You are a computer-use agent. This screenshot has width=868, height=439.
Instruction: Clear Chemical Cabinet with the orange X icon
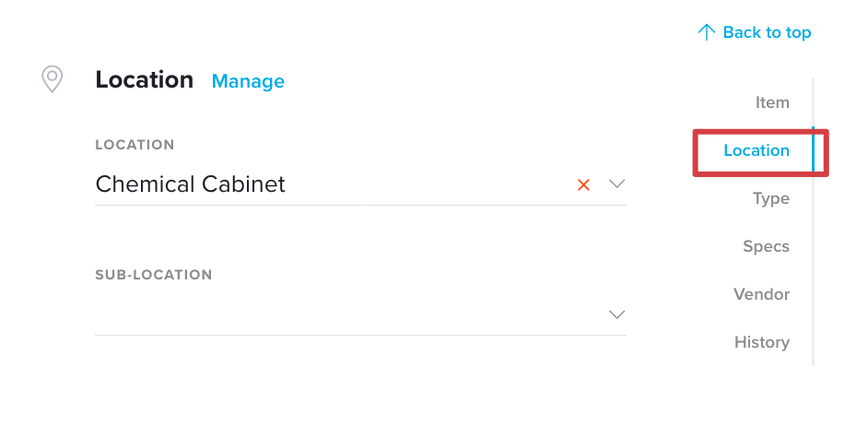[x=583, y=184]
